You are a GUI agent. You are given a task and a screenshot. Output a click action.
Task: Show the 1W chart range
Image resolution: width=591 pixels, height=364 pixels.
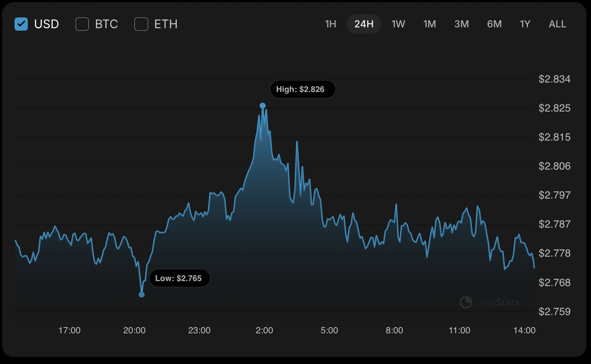tap(398, 24)
